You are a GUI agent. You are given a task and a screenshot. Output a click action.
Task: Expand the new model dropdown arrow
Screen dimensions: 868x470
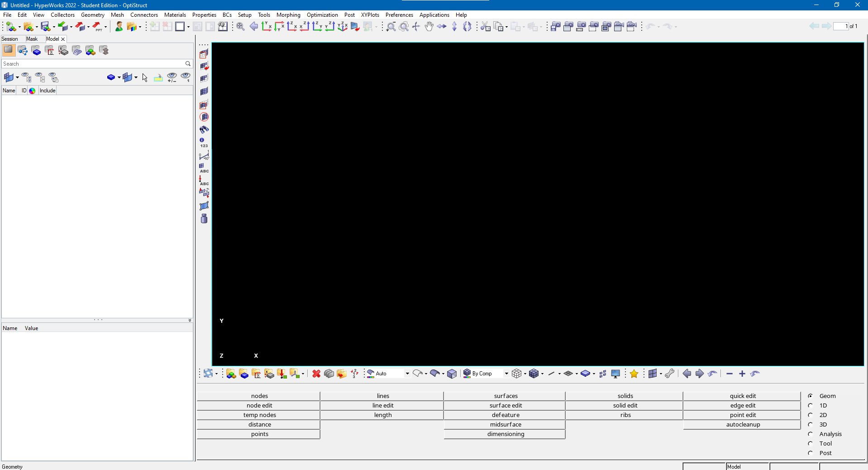click(x=19, y=27)
